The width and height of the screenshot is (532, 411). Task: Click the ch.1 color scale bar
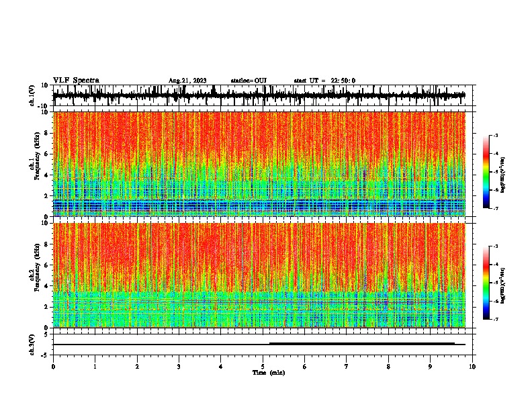[x=486, y=172]
